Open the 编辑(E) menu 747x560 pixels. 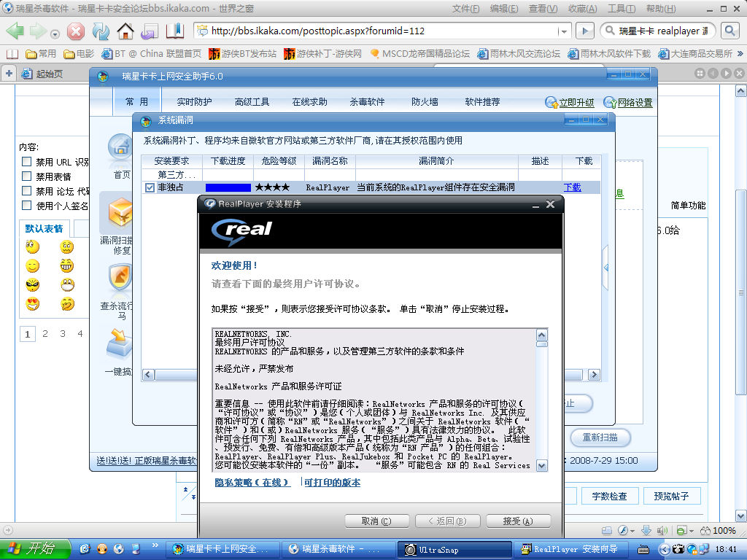(504, 9)
